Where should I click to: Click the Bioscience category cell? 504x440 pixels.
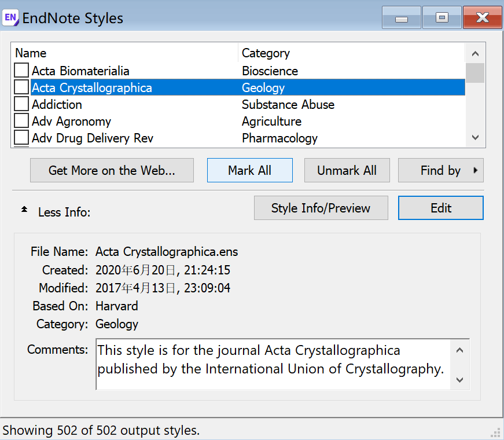point(270,71)
